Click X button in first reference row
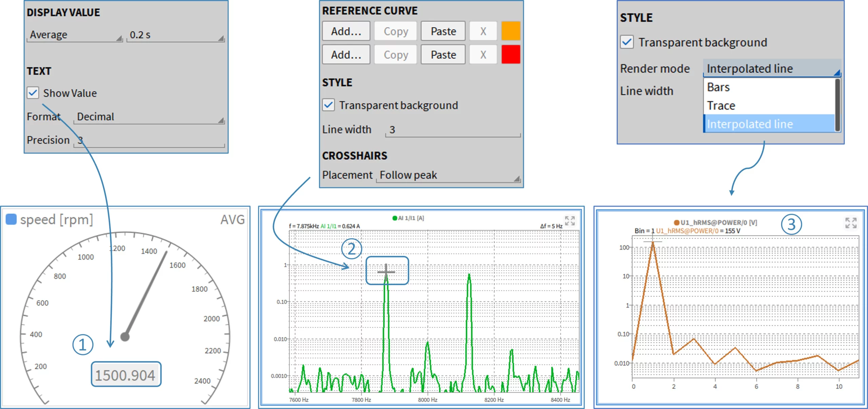Screen dimensions: 868x409 pos(483,31)
